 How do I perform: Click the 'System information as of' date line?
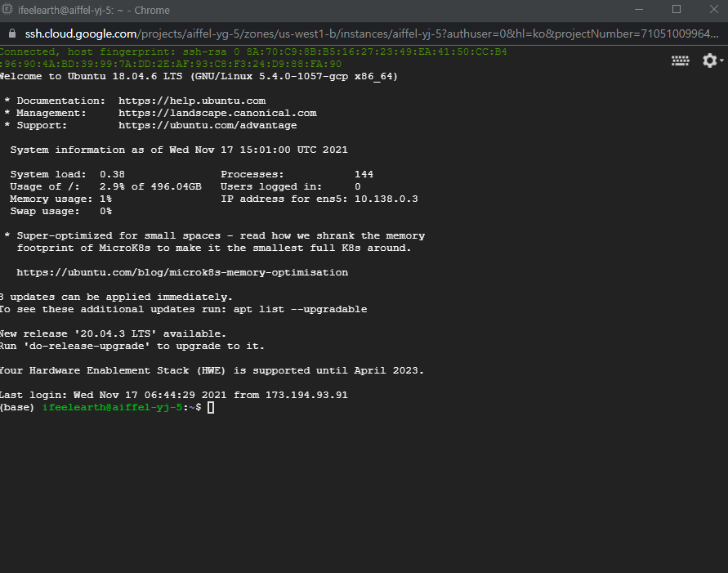click(x=179, y=150)
